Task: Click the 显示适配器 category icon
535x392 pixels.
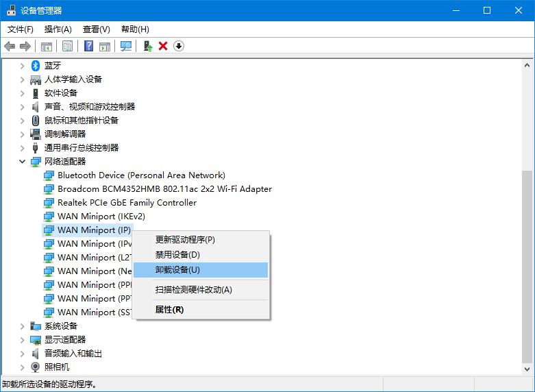Action: click(36, 340)
